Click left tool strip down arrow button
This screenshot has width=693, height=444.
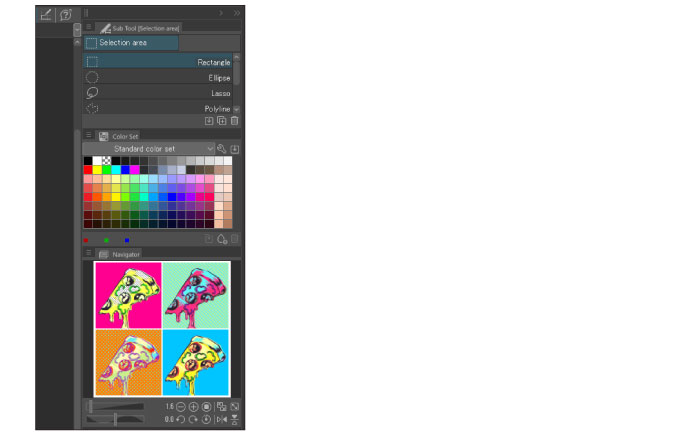77,30
